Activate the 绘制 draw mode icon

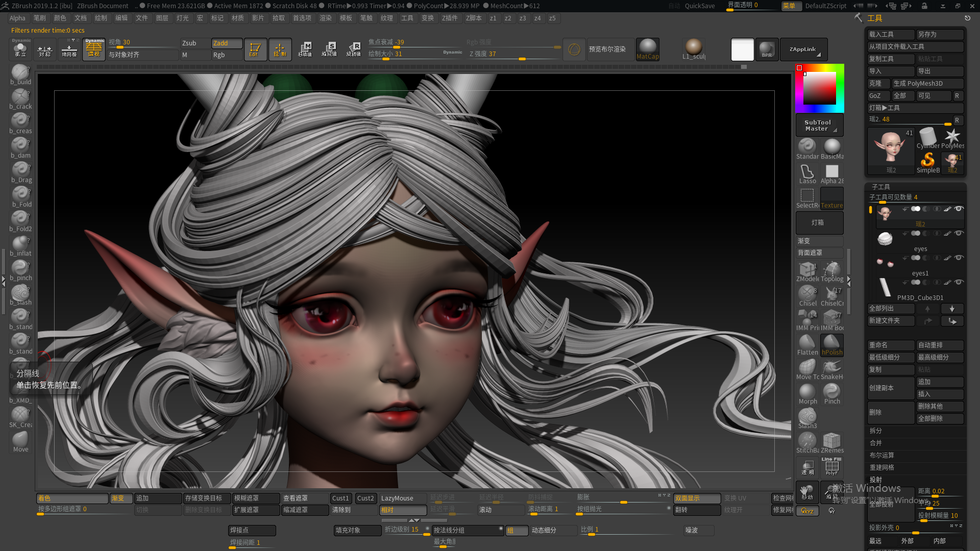tap(280, 49)
